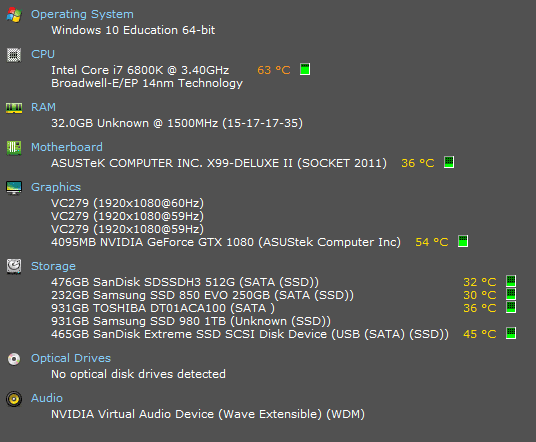Click the Samsung 850 EVO temperature 30 °C
536x442 pixels.
point(480,295)
